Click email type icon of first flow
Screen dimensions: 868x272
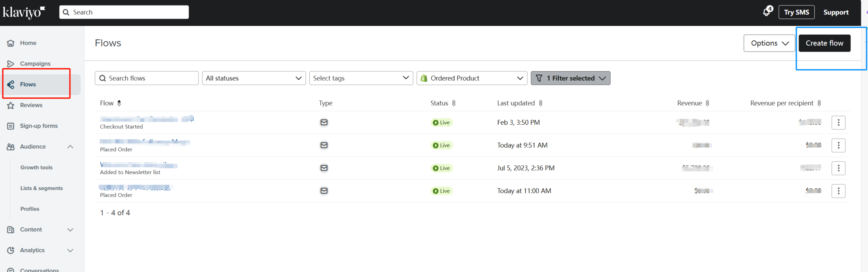pos(324,122)
